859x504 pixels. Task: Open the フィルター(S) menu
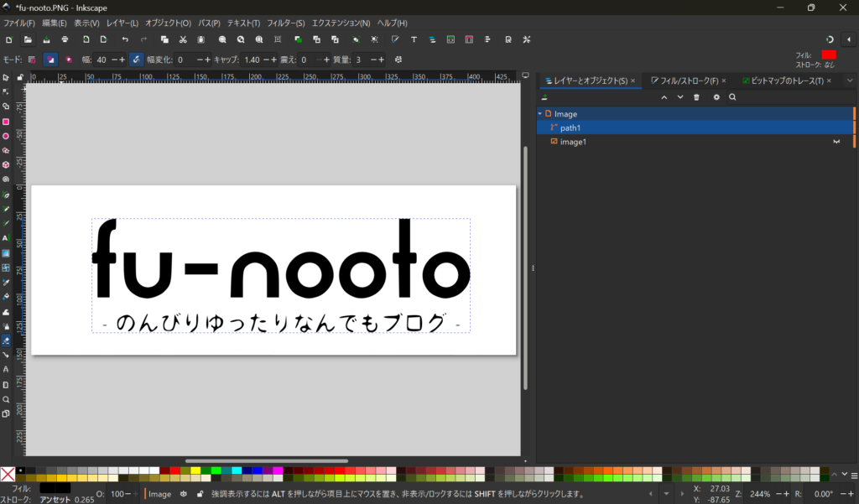coord(286,23)
